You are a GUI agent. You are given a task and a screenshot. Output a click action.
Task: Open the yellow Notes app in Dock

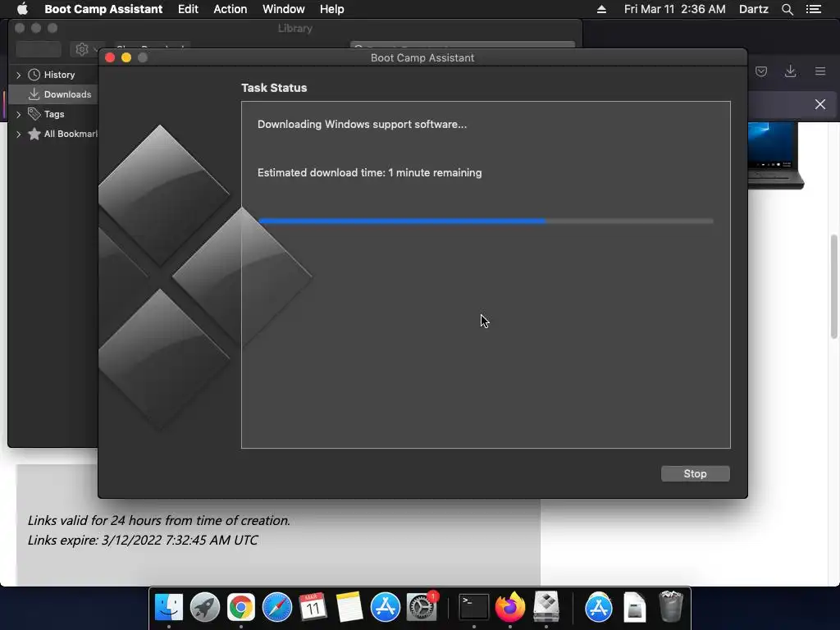[349, 607]
